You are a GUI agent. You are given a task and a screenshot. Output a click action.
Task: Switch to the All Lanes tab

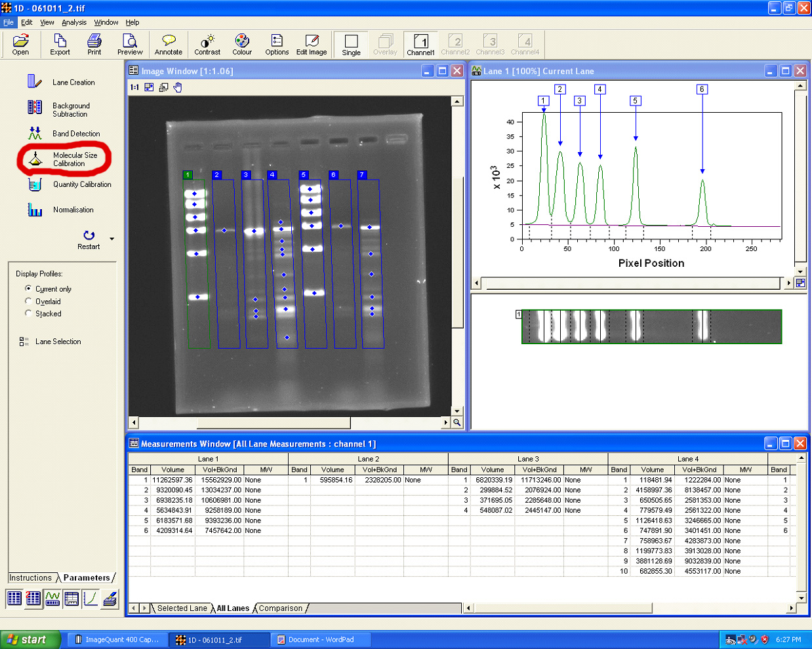[233, 608]
